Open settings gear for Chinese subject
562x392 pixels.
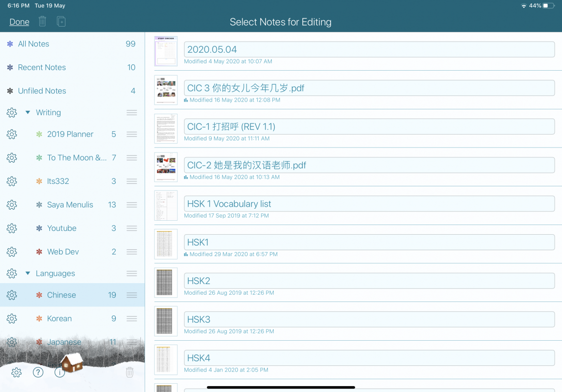coord(12,295)
